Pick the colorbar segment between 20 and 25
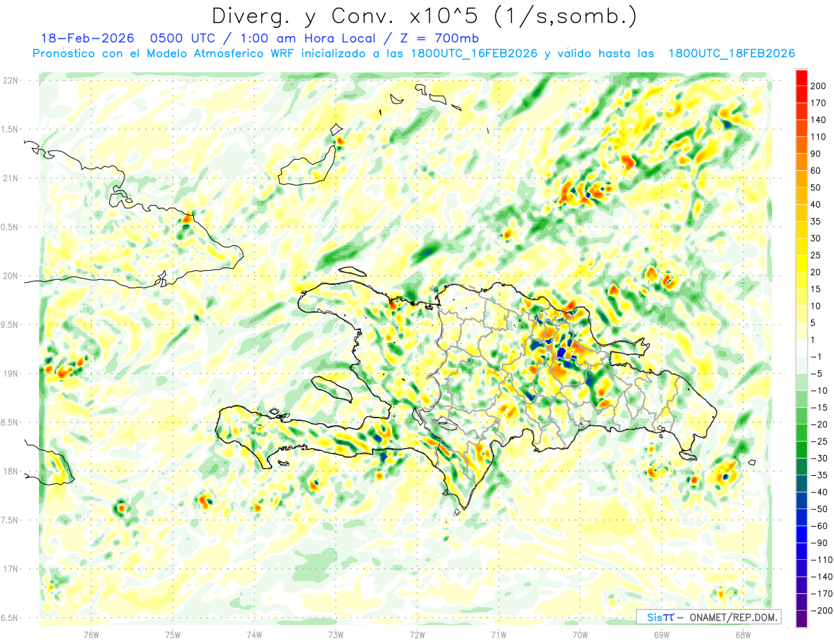The width and height of the screenshot is (834, 644). tap(802, 264)
